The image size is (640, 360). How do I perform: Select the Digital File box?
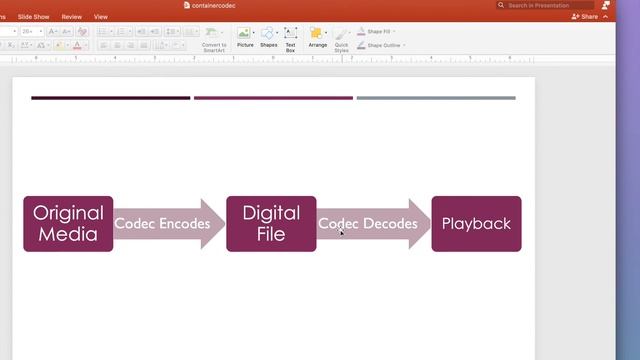click(271, 224)
